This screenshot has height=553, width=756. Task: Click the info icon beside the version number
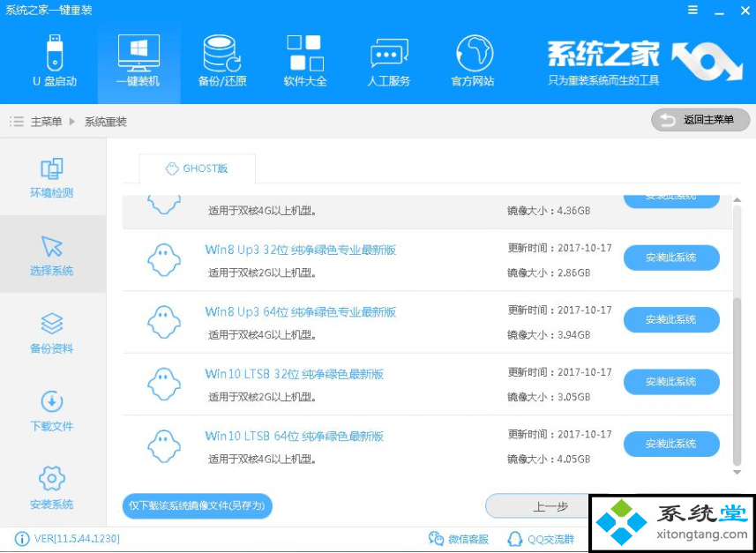click(x=22, y=539)
